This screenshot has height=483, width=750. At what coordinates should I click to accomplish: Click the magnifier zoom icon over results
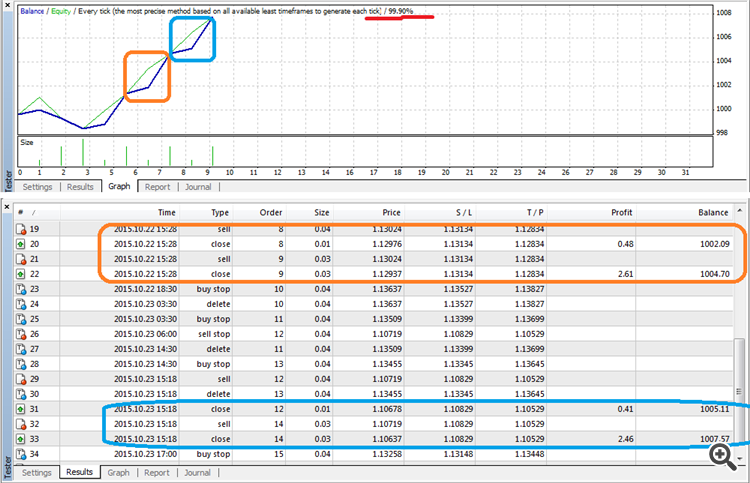tap(722, 457)
